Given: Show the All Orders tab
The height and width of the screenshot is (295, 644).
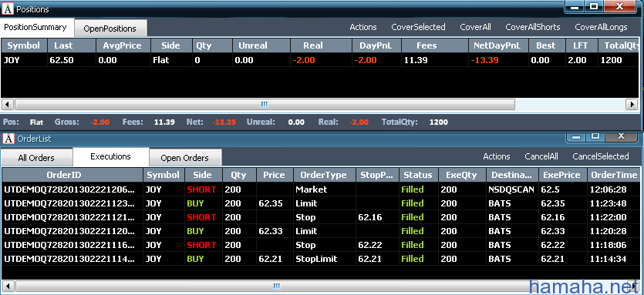Looking at the screenshot, I should click(x=36, y=158).
